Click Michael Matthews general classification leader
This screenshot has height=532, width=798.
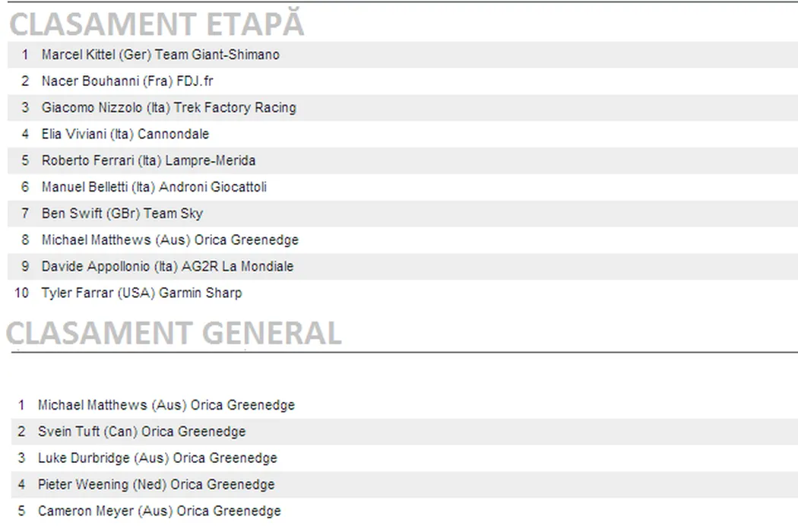[166, 405]
